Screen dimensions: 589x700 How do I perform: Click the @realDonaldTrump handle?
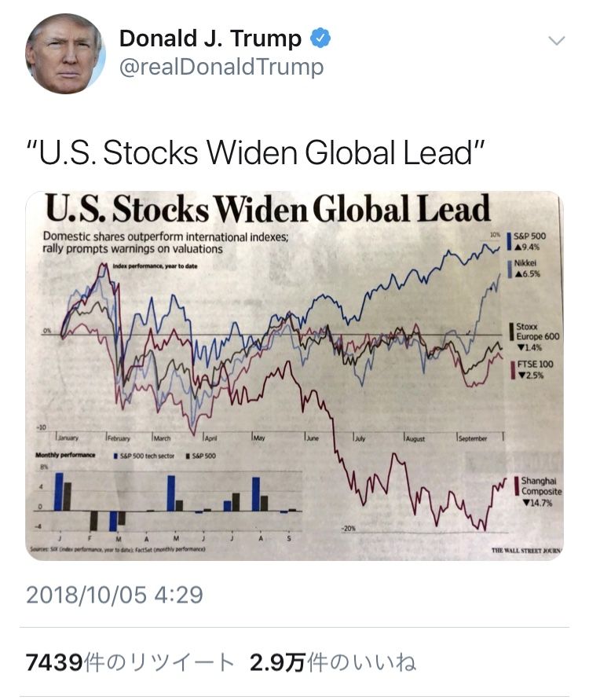pos(221,68)
